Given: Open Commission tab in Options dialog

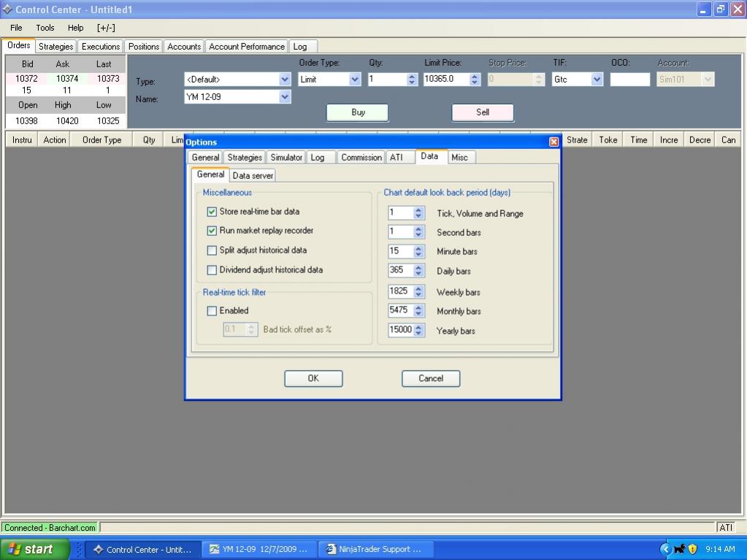Looking at the screenshot, I should (x=361, y=157).
